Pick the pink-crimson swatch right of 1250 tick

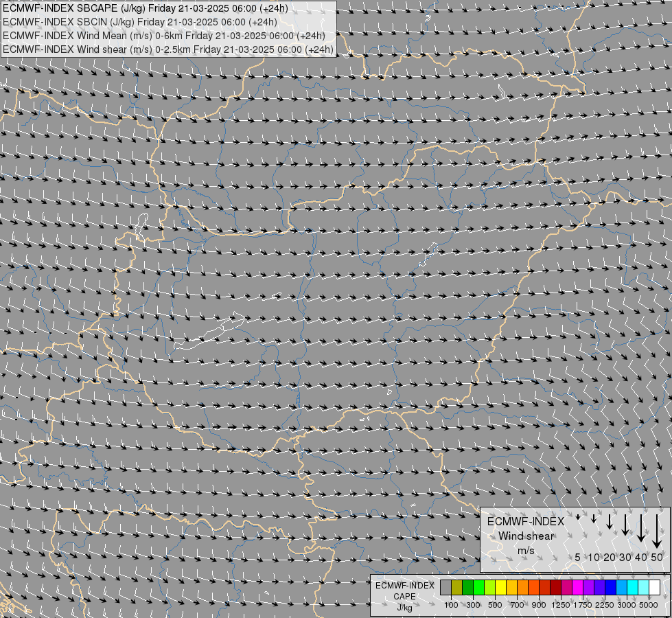[x=566, y=587]
